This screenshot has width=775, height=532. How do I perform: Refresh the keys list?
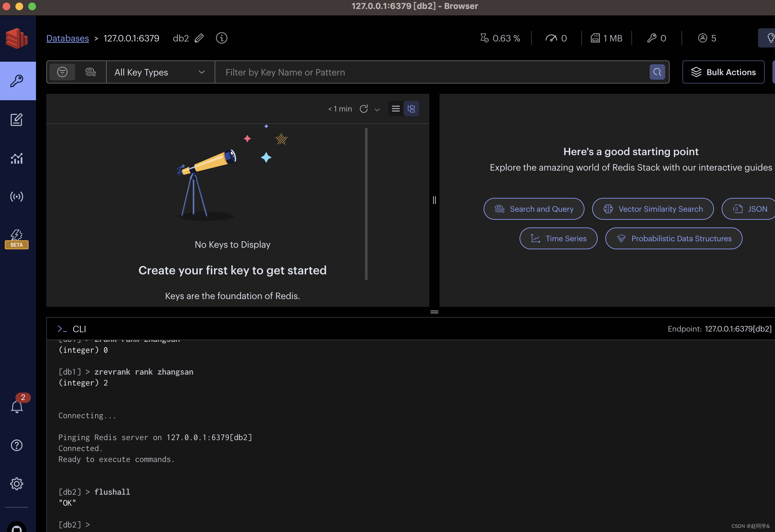(364, 109)
